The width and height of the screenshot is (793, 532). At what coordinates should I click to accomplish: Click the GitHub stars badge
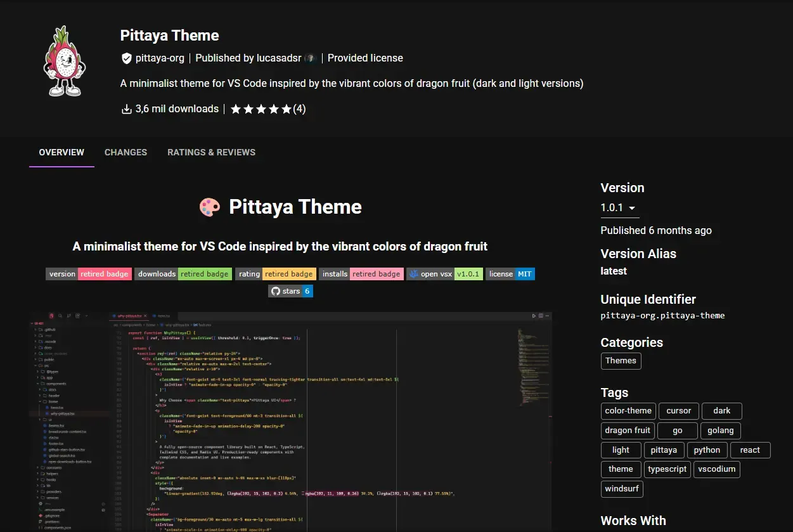click(290, 291)
